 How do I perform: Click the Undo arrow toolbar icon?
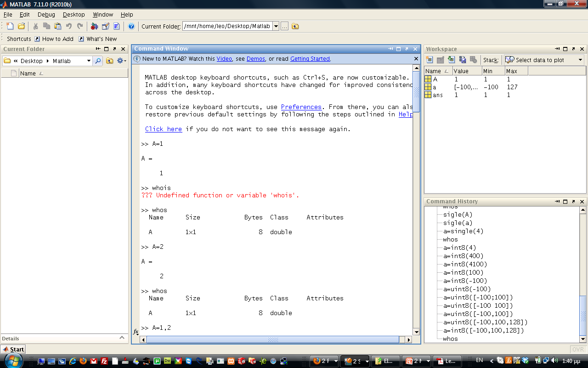point(69,26)
